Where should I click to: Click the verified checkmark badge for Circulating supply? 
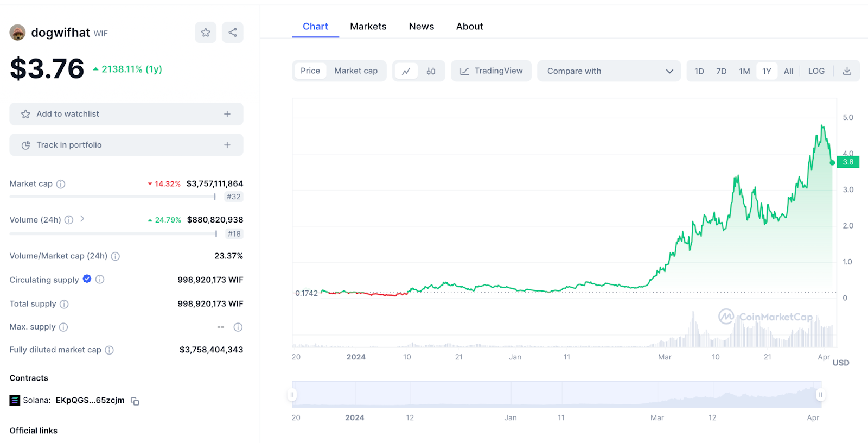(87, 279)
